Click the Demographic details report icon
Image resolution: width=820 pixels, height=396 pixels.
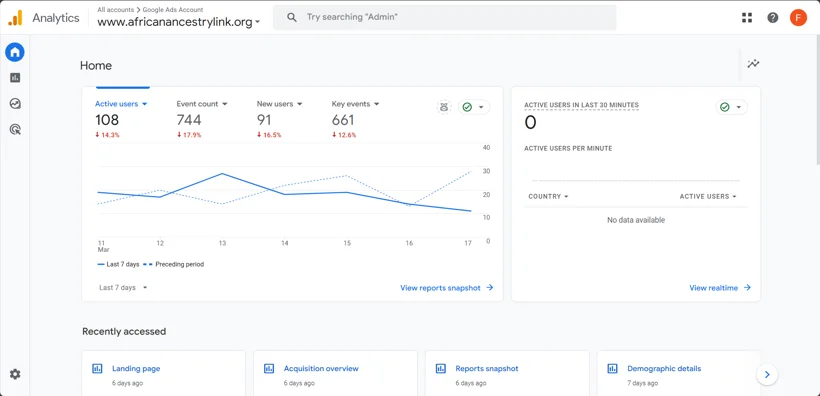click(612, 368)
